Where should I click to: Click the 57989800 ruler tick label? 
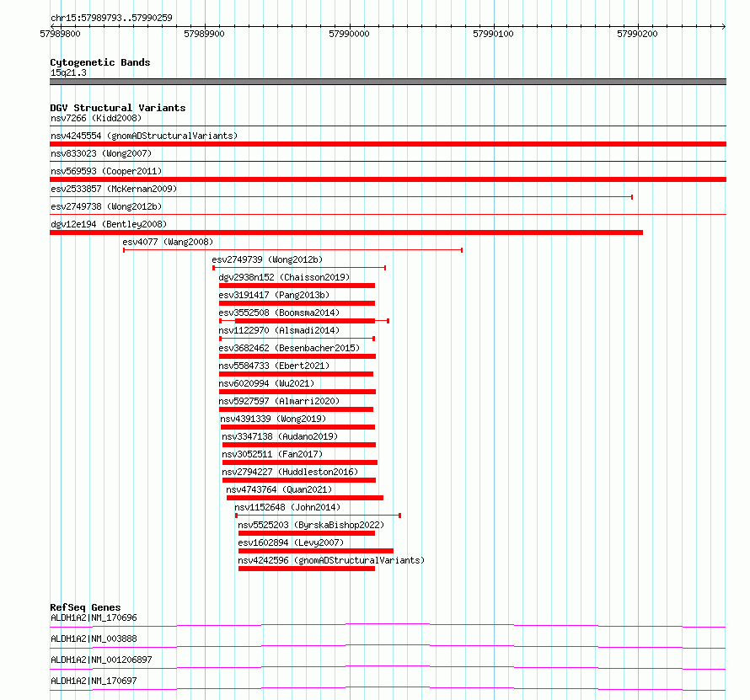[x=61, y=34]
